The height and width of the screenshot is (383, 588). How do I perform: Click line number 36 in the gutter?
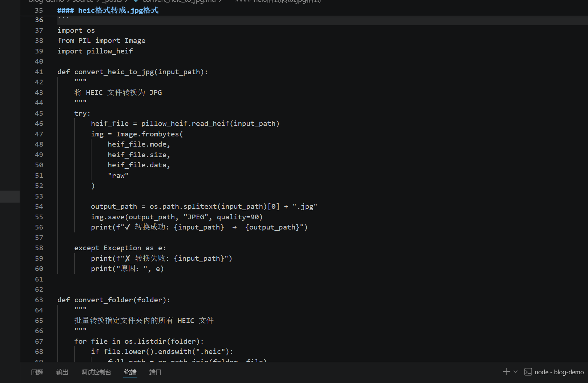pyautogui.click(x=39, y=20)
